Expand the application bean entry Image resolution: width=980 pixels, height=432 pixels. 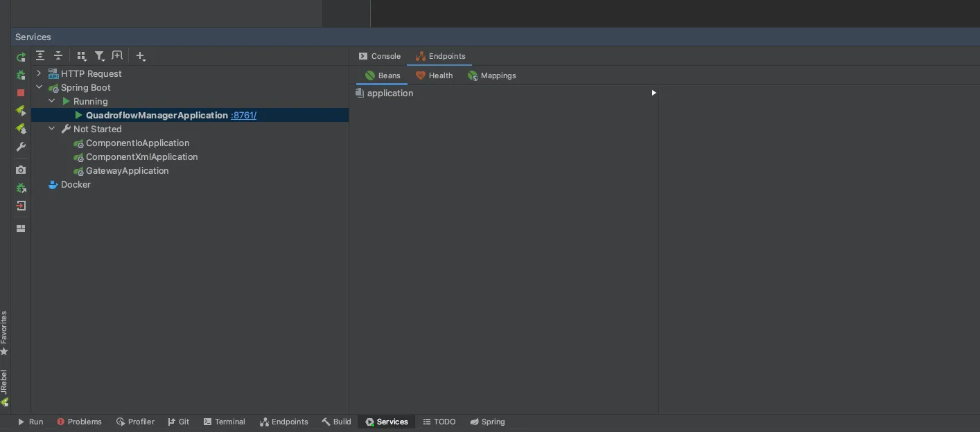tap(654, 92)
